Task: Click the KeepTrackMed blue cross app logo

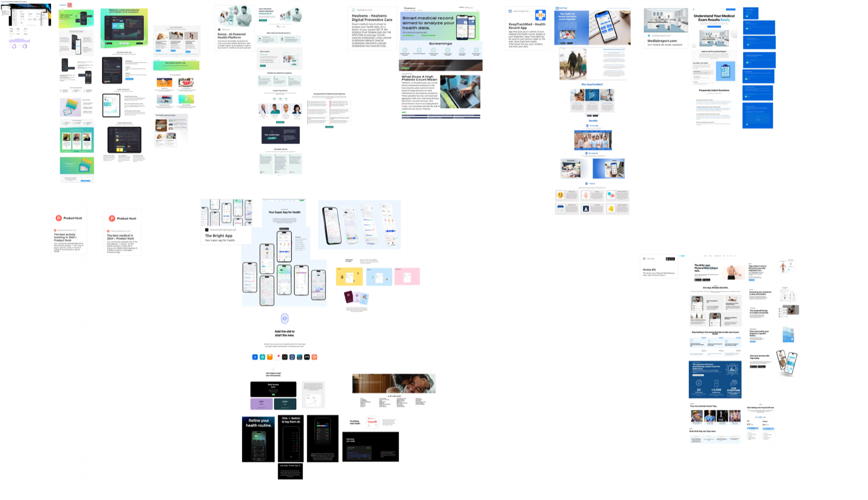Action: click(x=540, y=15)
